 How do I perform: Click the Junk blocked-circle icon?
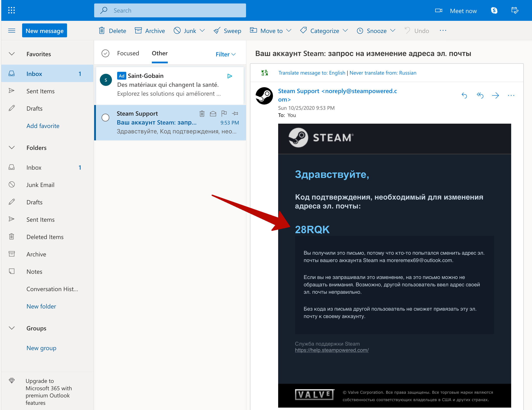(x=177, y=30)
